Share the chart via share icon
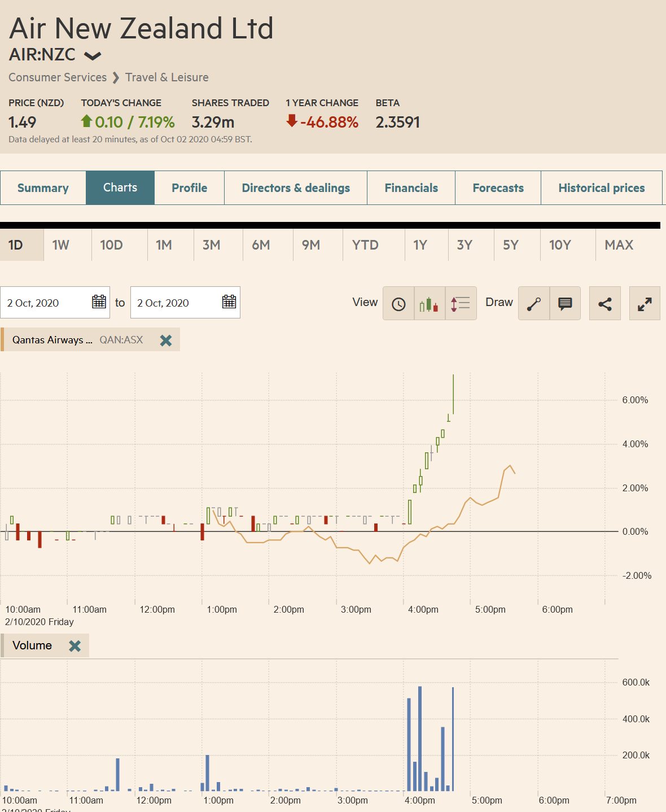This screenshot has height=812, width=666. pyautogui.click(x=604, y=304)
